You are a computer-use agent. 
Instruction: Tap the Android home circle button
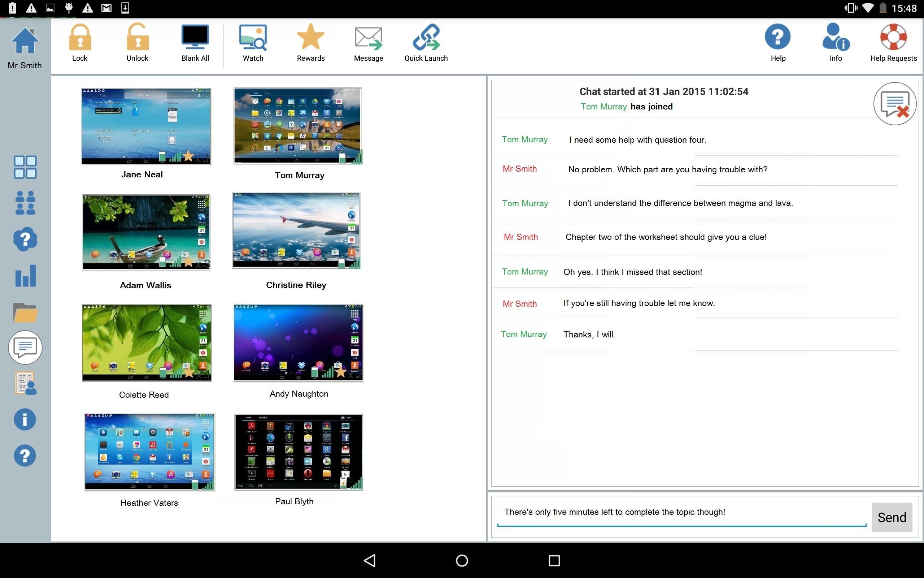pyautogui.click(x=462, y=560)
